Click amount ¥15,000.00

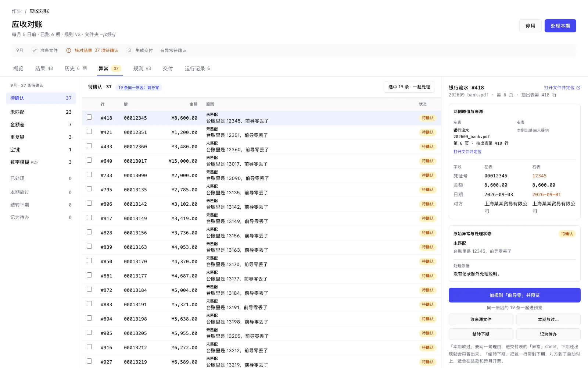point(183,161)
